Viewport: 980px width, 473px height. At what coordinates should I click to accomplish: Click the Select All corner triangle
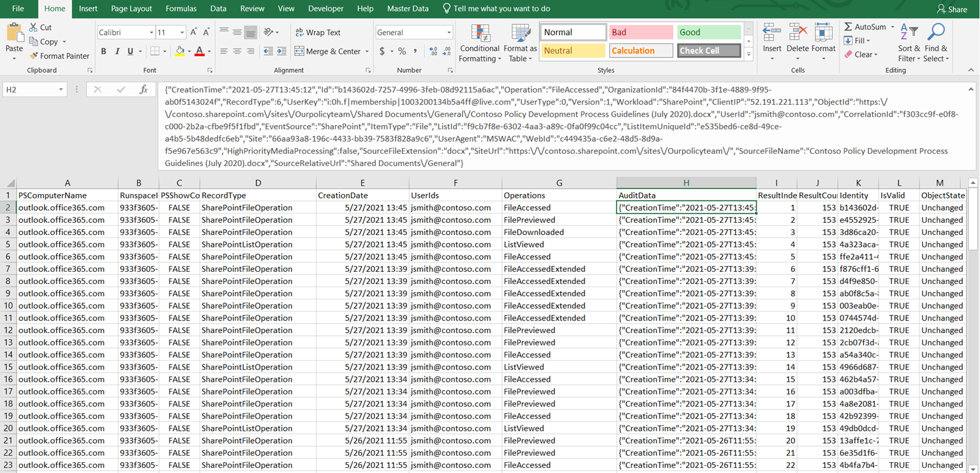[x=9, y=183]
